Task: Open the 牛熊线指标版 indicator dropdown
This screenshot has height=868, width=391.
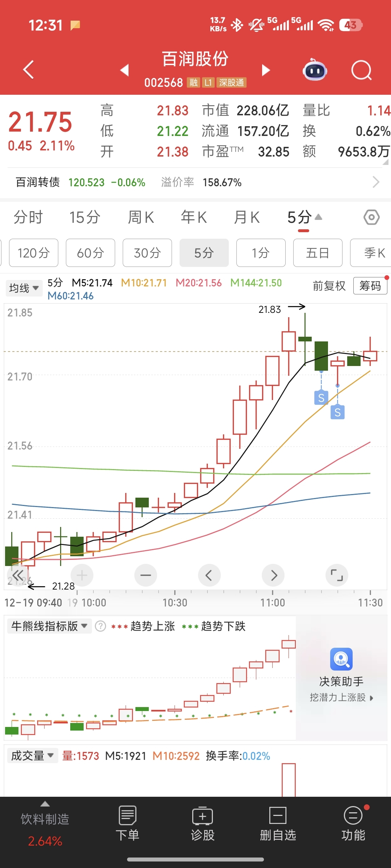Action: click(49, 626)
